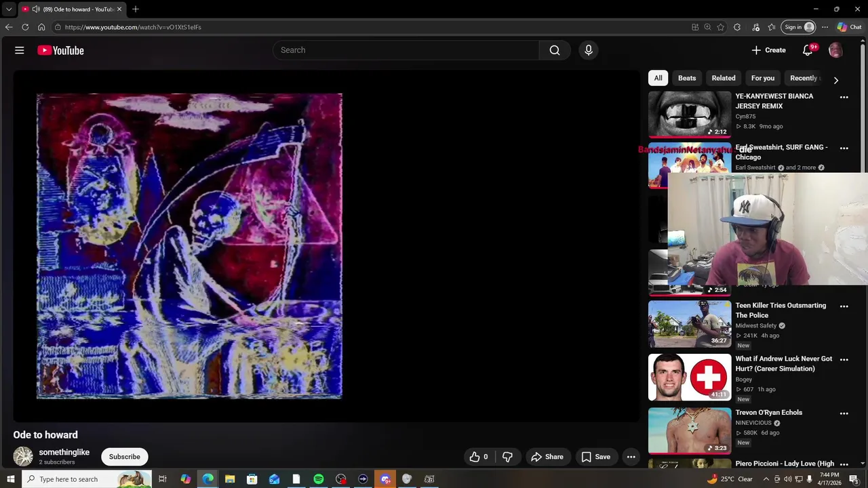The image size is (868, 488).
Task: Select the For you filter chip
Action: [763, 78]
